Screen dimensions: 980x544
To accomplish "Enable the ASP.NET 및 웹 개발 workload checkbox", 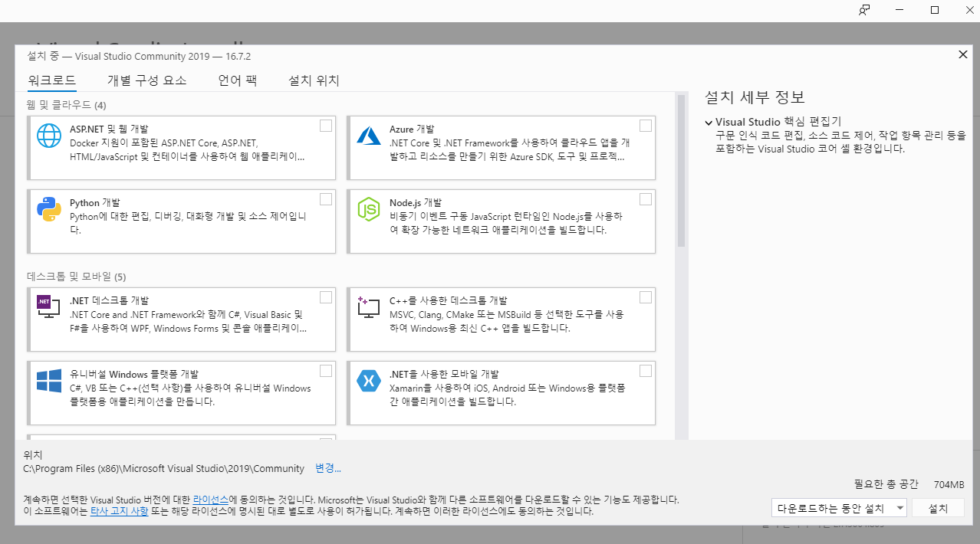I will coord(326,126).
